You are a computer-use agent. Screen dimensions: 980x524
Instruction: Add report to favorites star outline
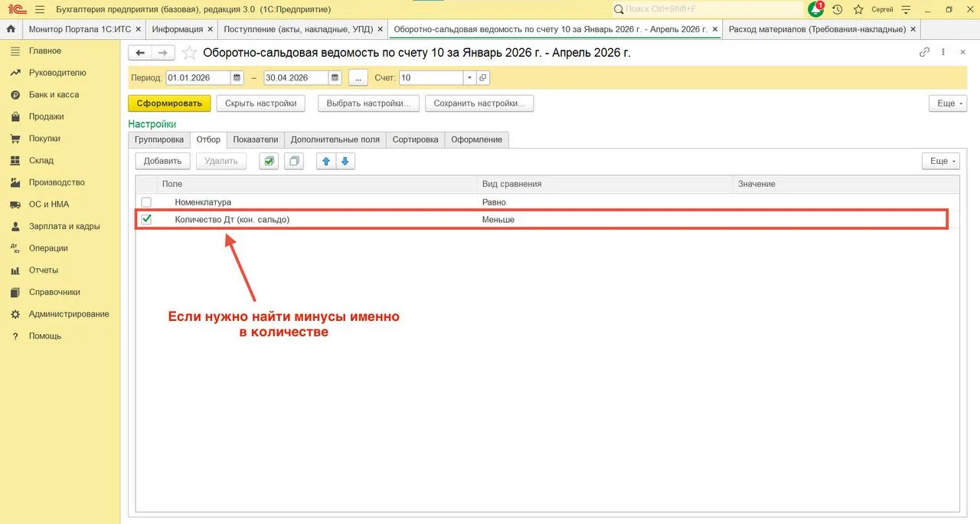tap(189, 53)
